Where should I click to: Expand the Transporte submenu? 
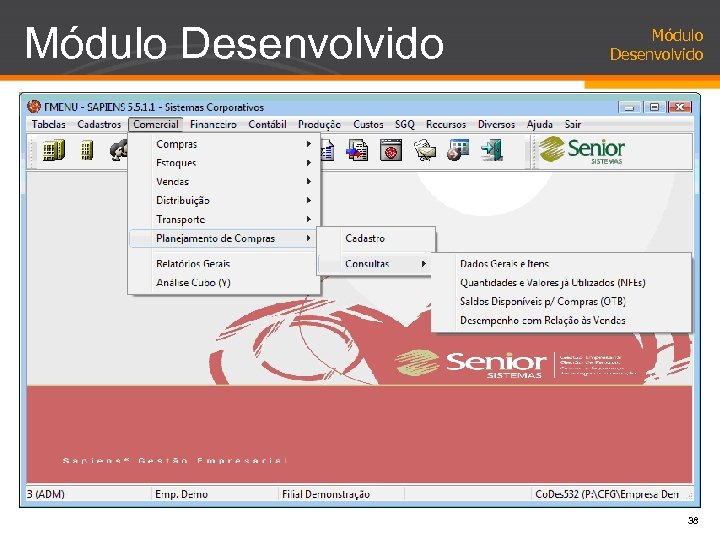tap(224, 219)
